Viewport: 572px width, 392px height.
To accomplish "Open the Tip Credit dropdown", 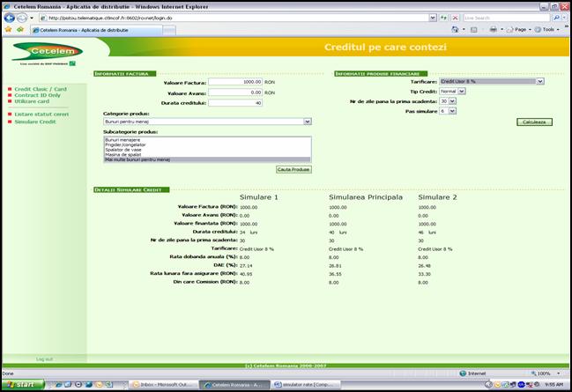I will click(461, 91).
